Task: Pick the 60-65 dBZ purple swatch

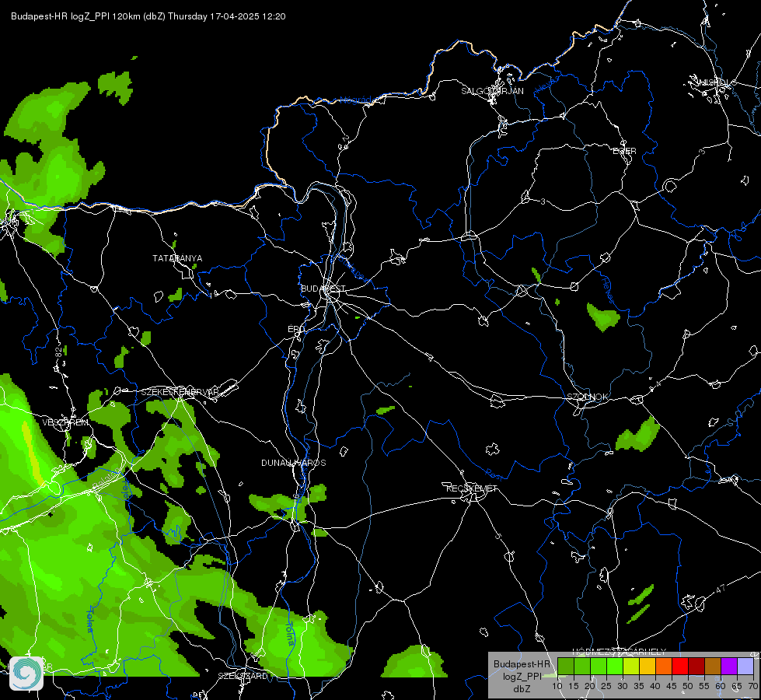Action: [729, 667]
